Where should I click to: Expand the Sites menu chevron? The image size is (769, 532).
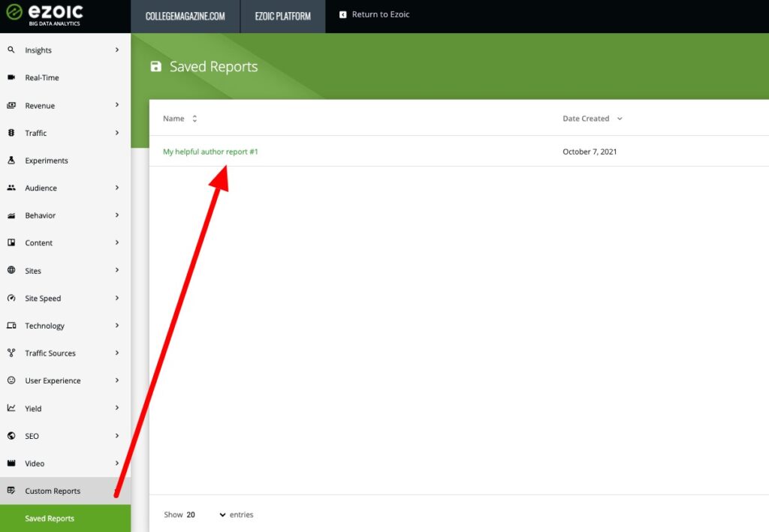[116, 270]
